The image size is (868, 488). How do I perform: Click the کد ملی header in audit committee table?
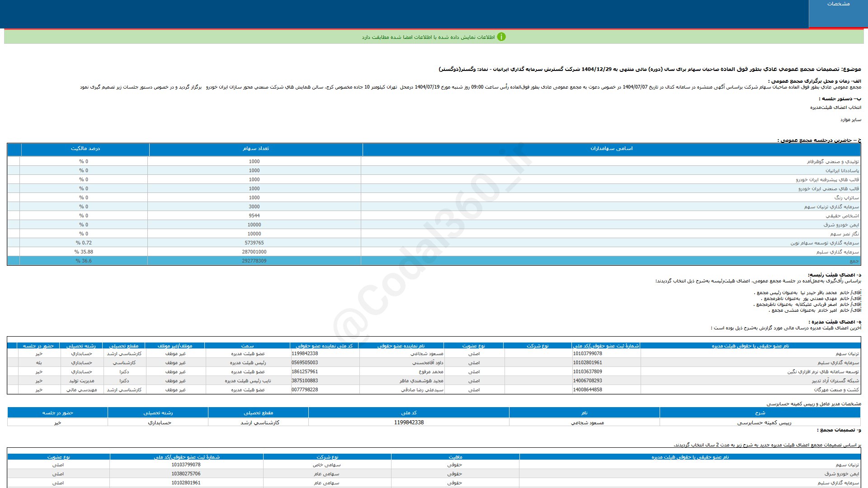409,413
